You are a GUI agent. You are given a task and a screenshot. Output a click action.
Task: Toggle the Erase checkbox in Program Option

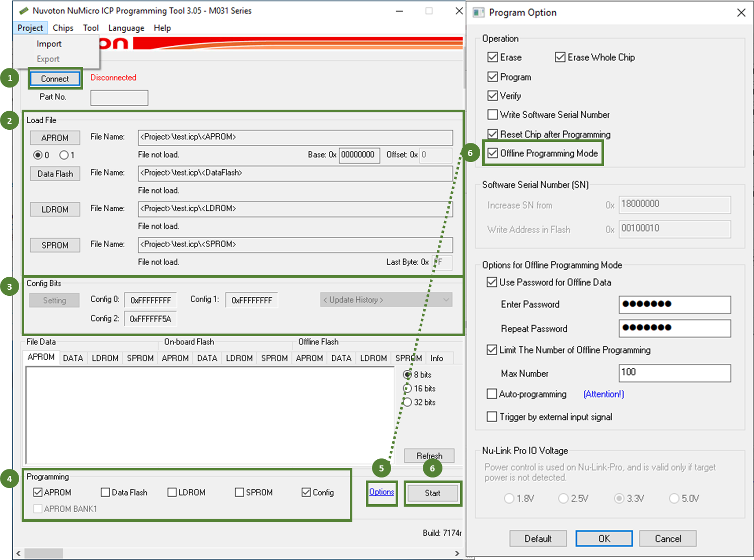click(493, 57)
